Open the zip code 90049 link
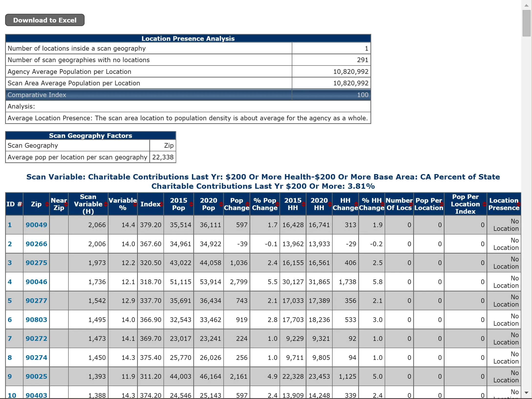The image size is (532, 399). point(36,225)
